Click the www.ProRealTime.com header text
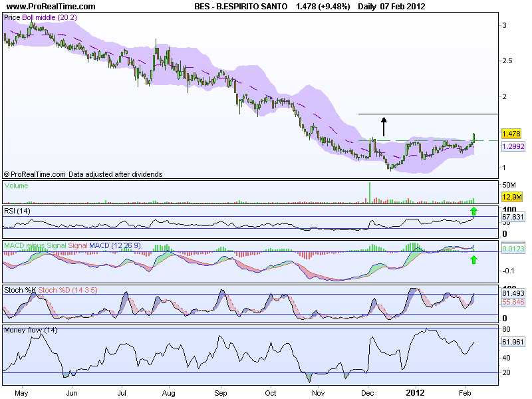The height and width of the screenshot is (399, 532). coord(51,7)
